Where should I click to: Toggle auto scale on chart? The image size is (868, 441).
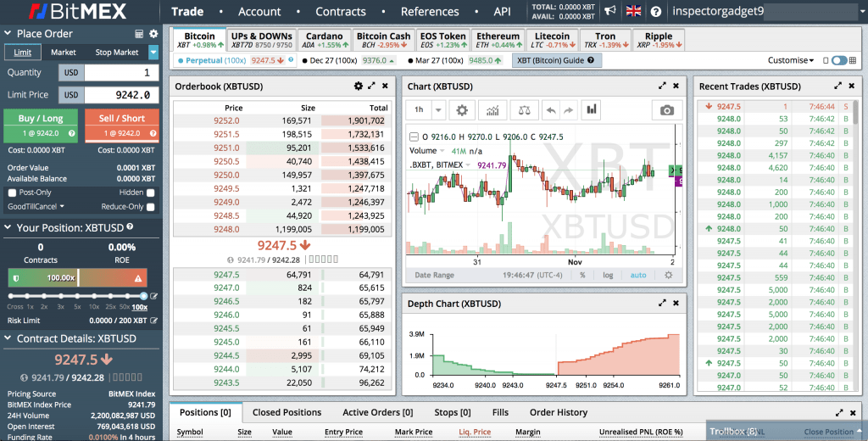[x=638, y=275]
